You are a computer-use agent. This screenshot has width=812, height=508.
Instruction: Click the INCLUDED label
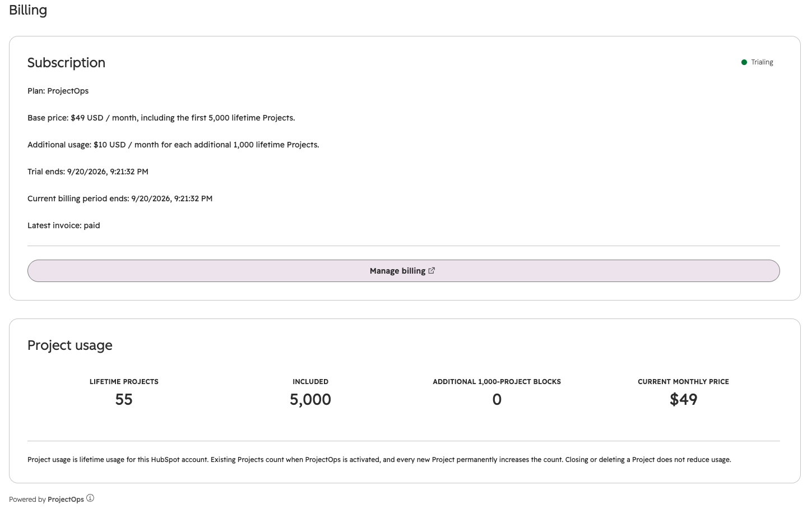pos(310,382)
